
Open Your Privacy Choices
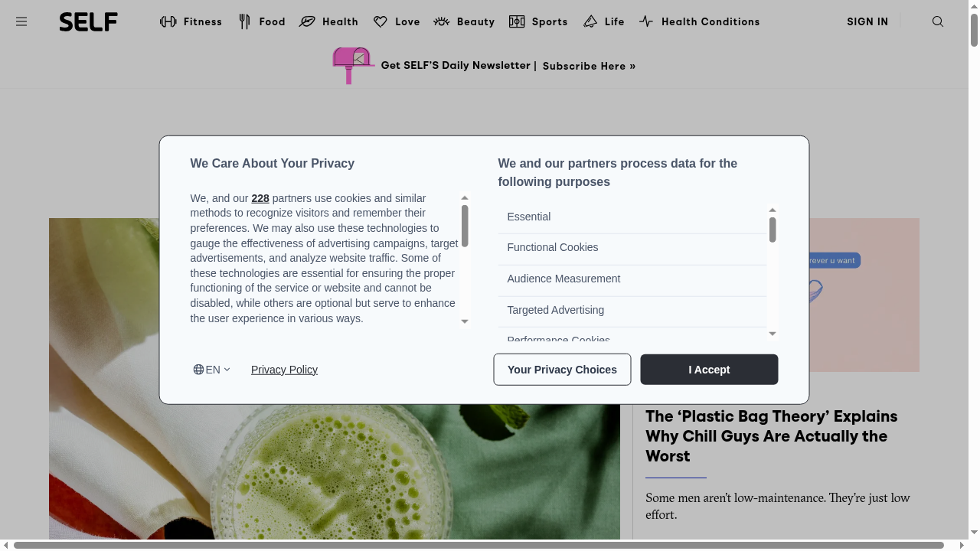(562, 370)
